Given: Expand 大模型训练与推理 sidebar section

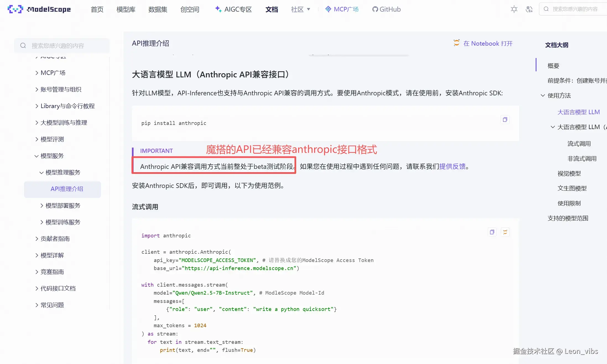Looking at the screenshot, I should (x=61, y=122).
